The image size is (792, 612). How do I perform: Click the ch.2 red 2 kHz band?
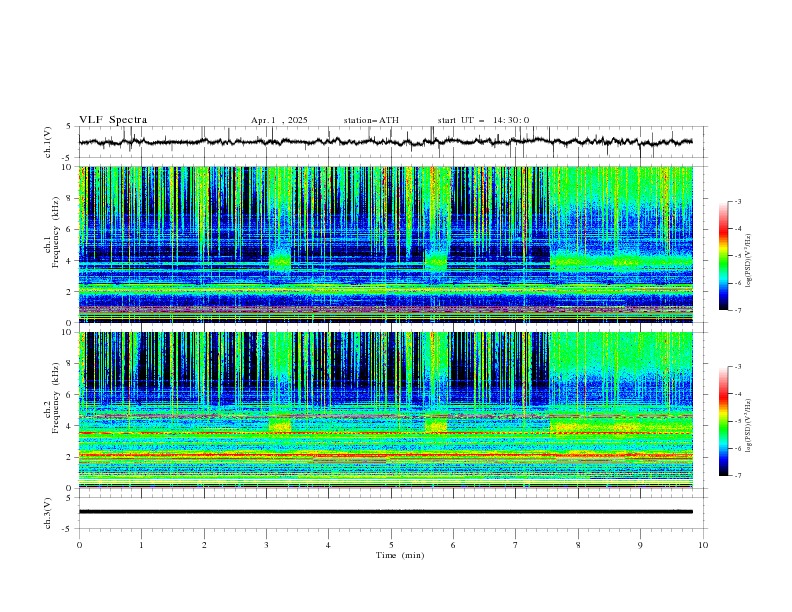[x=385, y=455]
